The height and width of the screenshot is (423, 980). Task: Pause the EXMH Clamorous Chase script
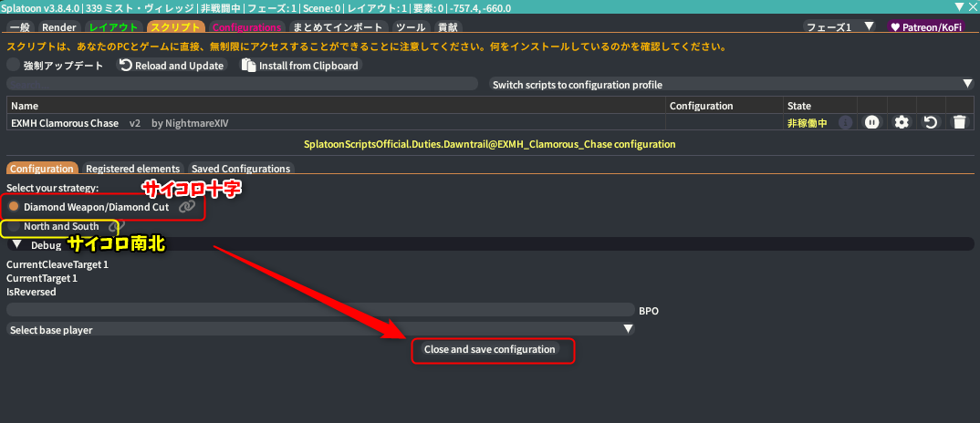(x=871, y=122)
